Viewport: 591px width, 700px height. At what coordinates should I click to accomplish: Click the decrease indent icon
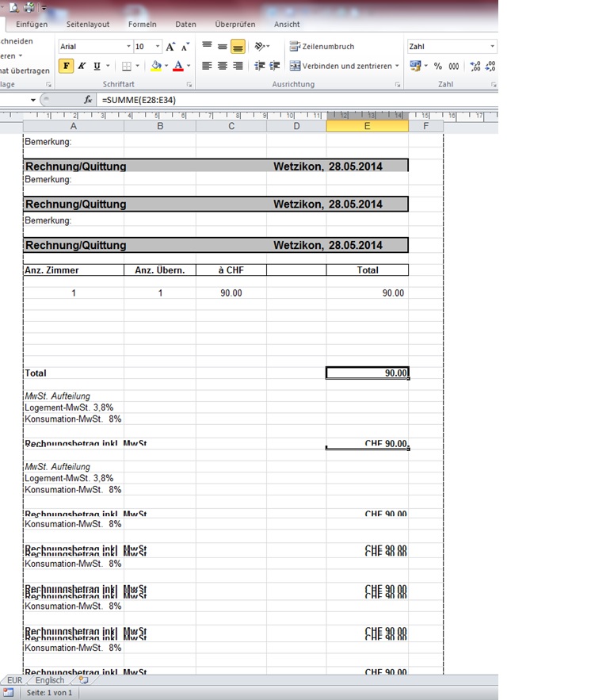coord(260,66)
